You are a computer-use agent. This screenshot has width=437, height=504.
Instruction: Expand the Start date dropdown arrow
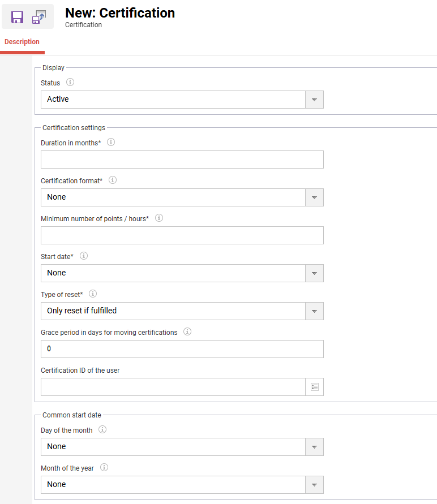315,273
